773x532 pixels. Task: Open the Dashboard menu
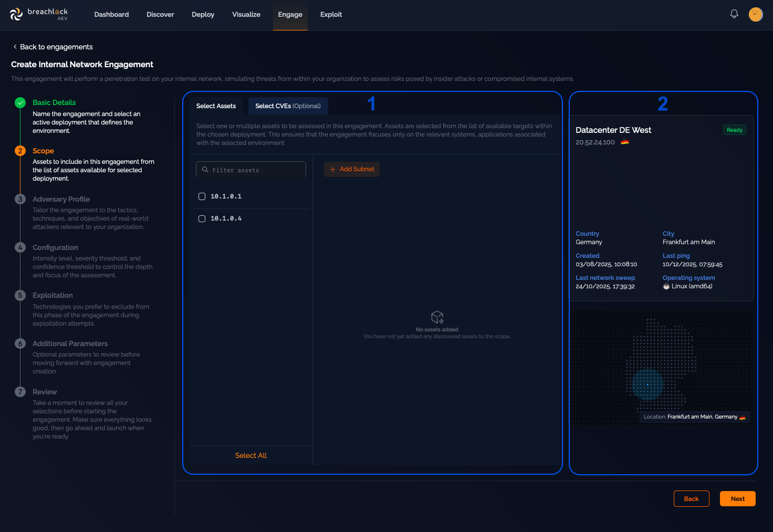coord(111,14)
